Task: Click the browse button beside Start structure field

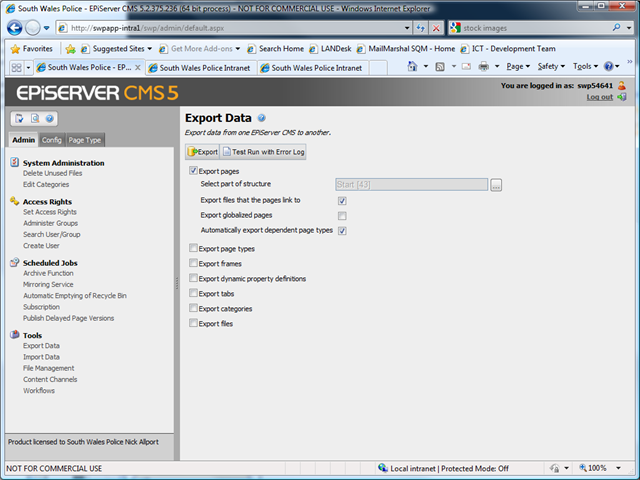Action: pos(495,185)
